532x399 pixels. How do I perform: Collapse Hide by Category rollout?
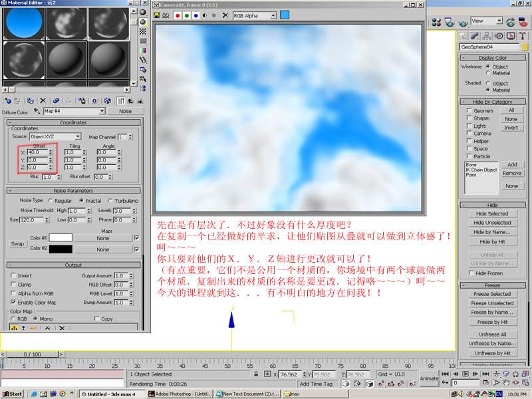493,102
